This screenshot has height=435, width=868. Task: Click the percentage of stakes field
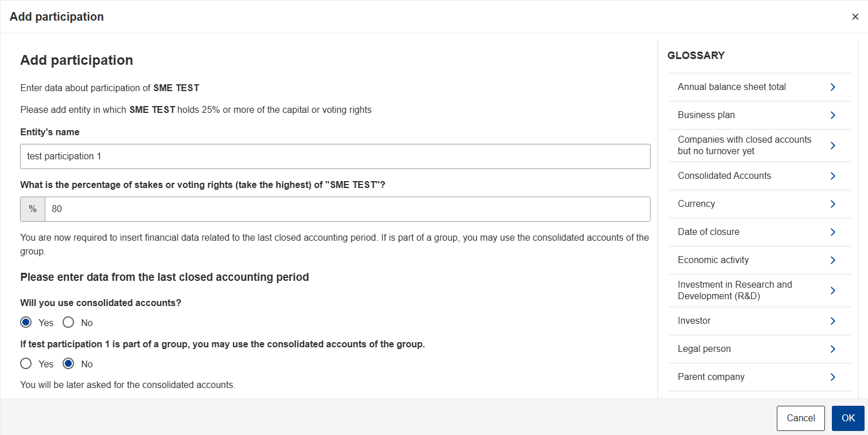tap(348, 209)
